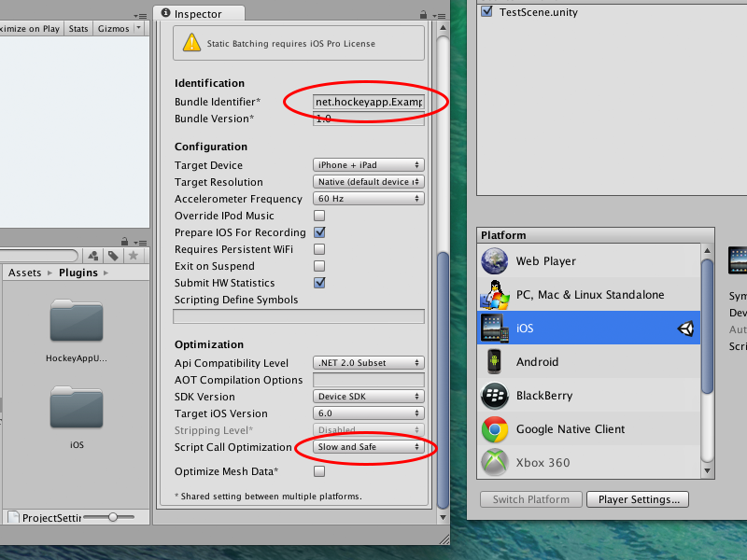Screen dimensions: 747x560
Task: Click the Inspector panel lock icon
Action: point(423,15)
